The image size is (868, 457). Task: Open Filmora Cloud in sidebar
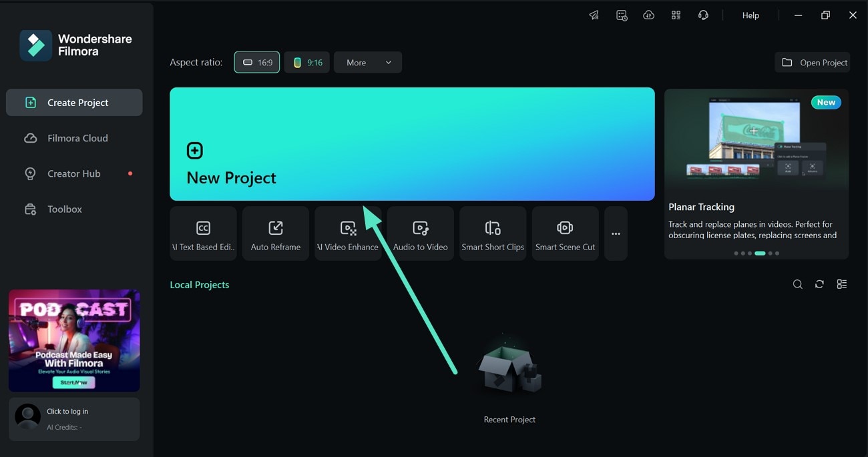(74, 138)
